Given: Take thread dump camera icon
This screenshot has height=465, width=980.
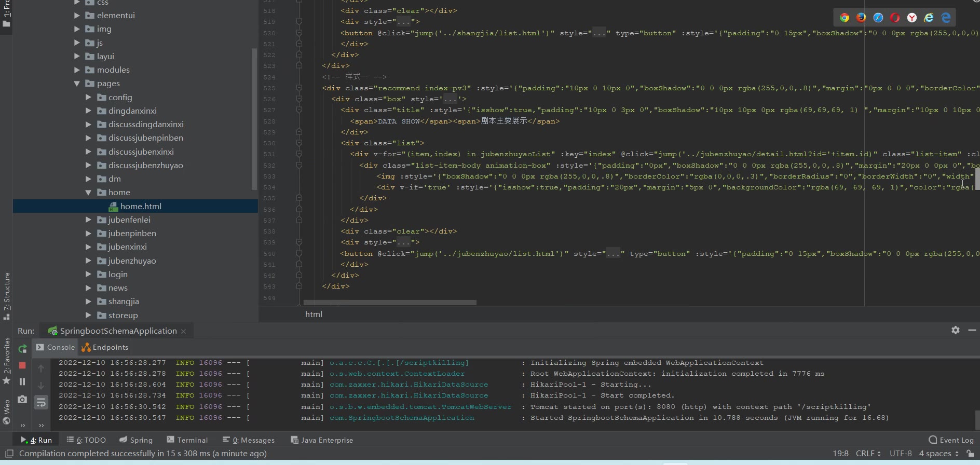Looking at the screenshot, I should coord(22,399).
